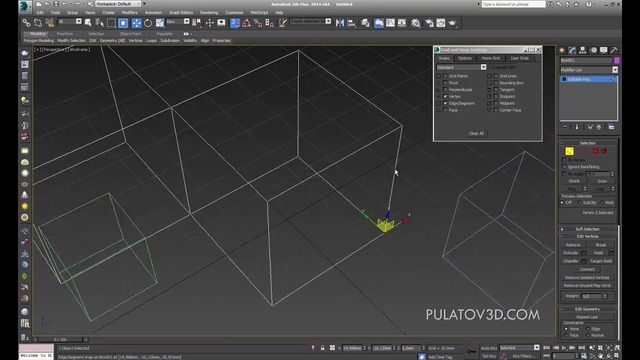Click the time slider 0/100 handle
The height and width of the screenshot is (360, 640).
pos(60,340)
